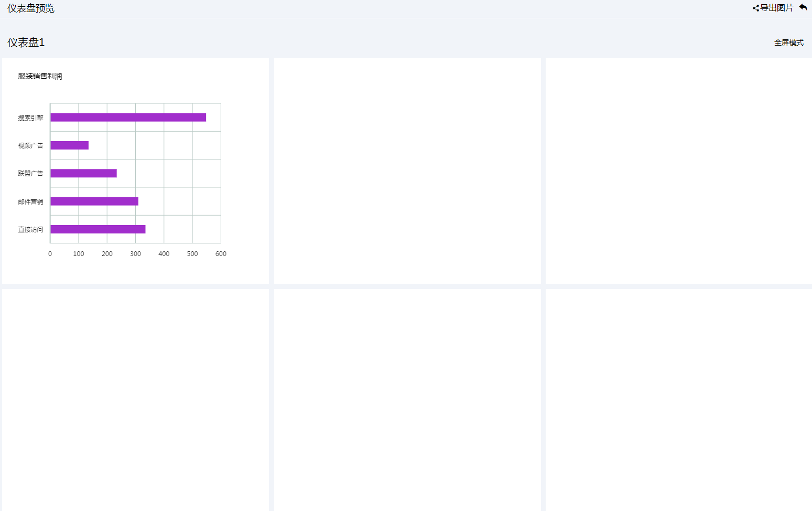Click the 直接访问 purple bar
Viewport: 812px width, 511px height.
98,229
